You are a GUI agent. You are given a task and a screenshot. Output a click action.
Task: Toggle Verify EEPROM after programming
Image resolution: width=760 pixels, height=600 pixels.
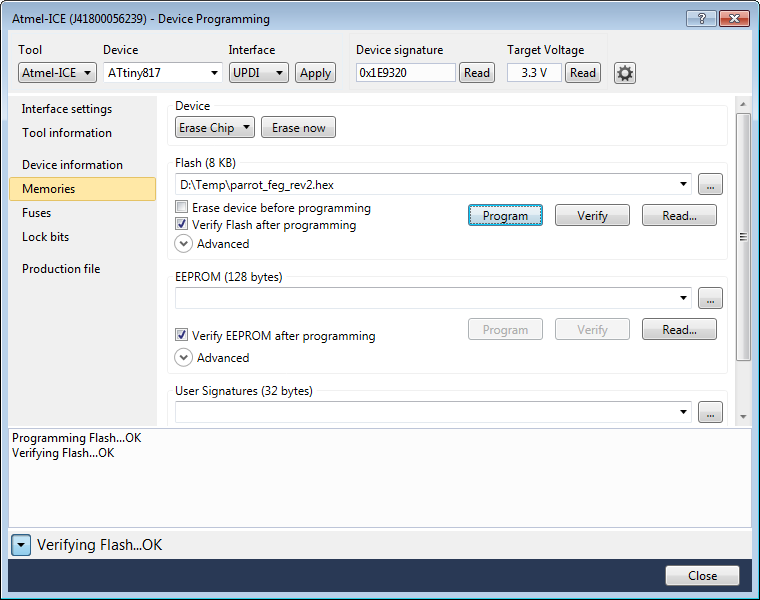coord(181,335)
